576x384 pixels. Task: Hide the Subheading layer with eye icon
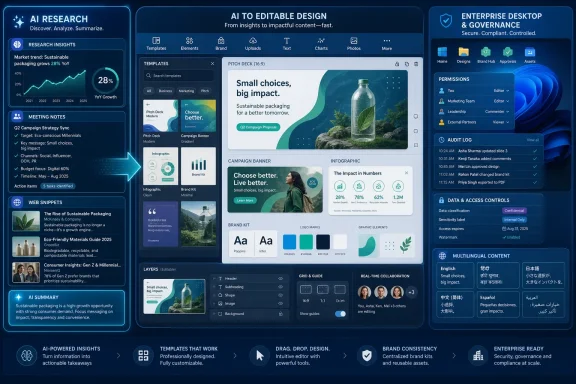(x=280, y=287)
